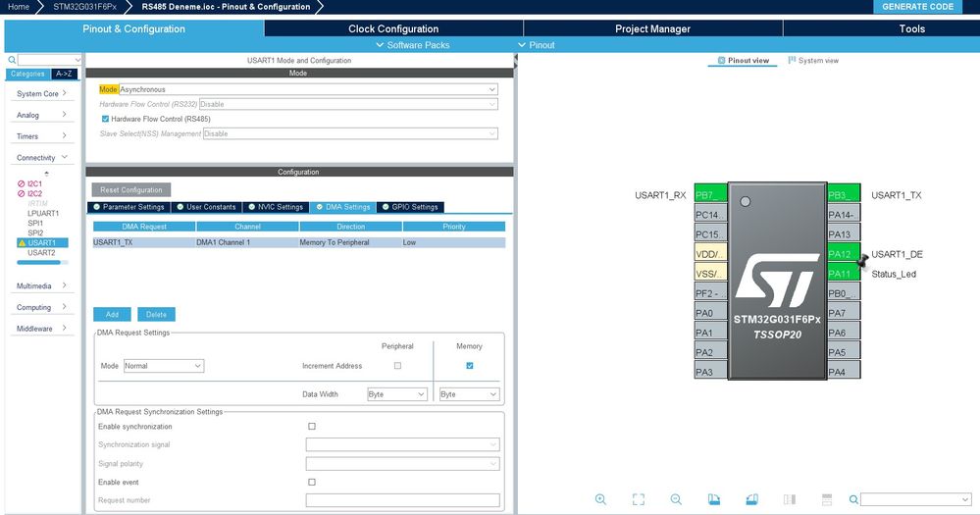Click the Add DMA request button
Viewport: 980px width, 515px height.
coord(112,314)
